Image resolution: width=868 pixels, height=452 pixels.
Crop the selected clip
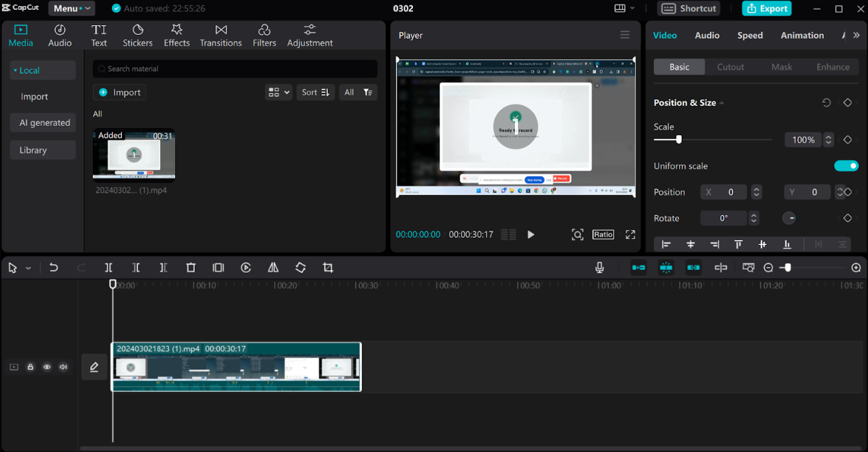pyautogui.click(x=328, y=268)
